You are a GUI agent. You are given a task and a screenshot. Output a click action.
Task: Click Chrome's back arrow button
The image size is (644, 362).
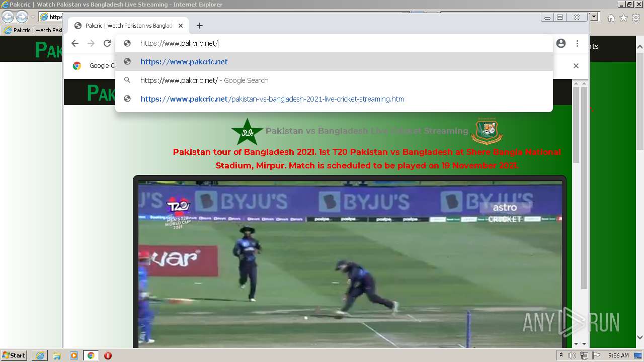point(75,43)
